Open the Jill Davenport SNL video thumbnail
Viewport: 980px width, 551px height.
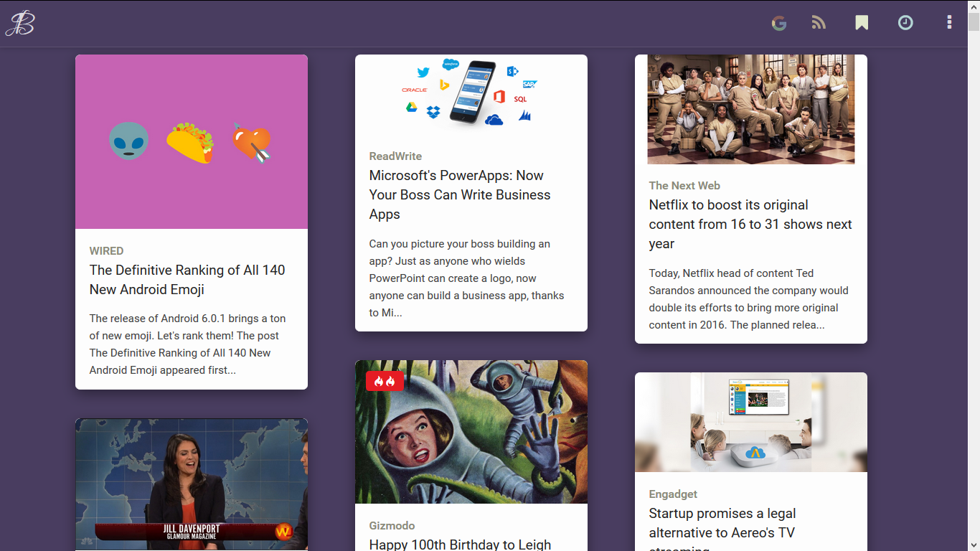pyautogui.click(x=191, y=484)
